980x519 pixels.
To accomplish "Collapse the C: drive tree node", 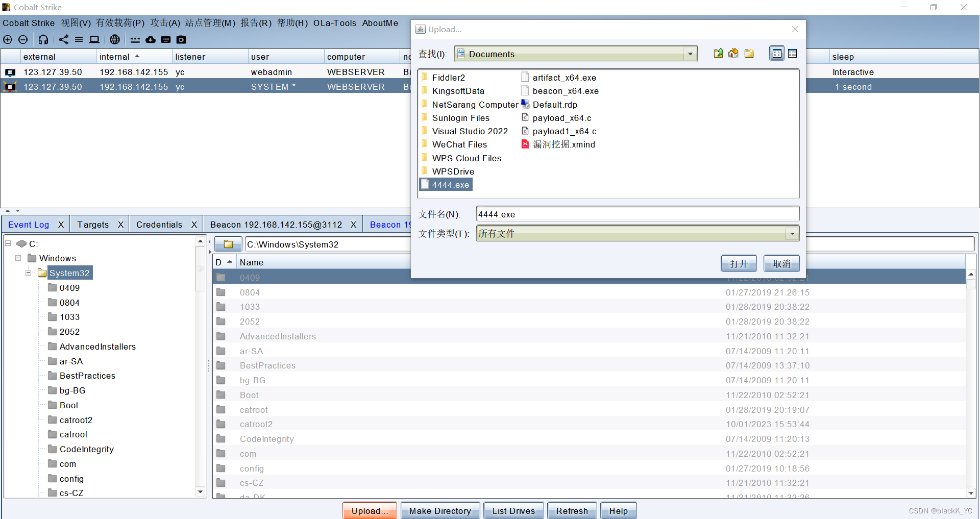I will (x=8, y=243).
